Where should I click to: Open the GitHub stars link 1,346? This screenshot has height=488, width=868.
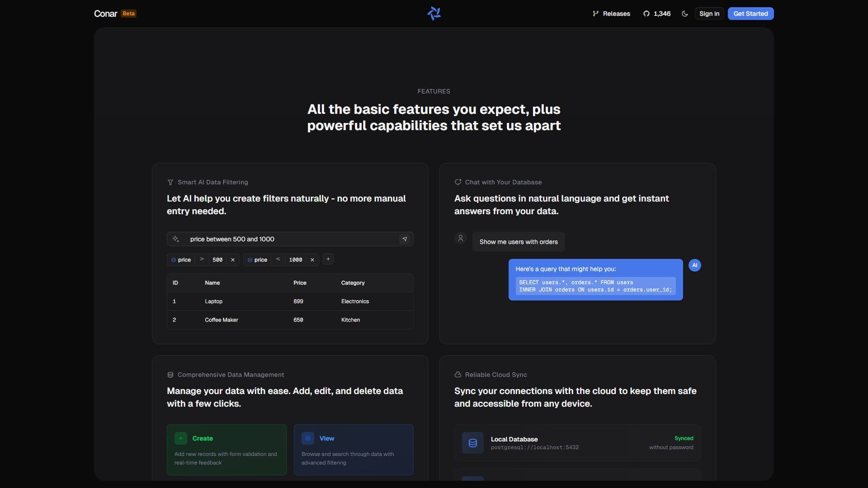tap(657, 14)
